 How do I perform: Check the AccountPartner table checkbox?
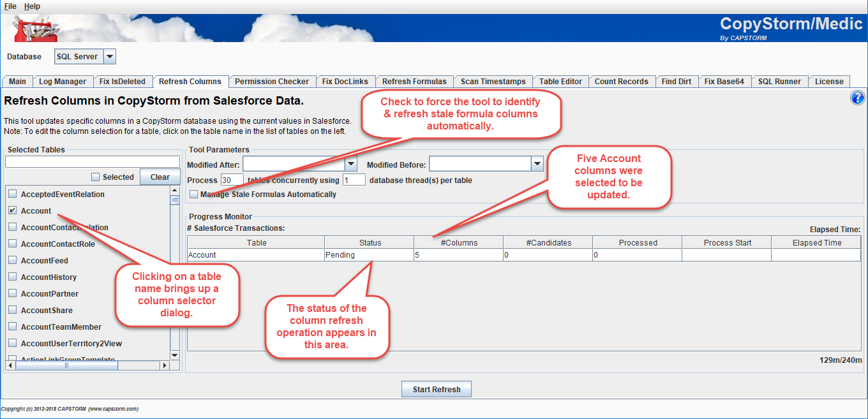click(13, 294)
